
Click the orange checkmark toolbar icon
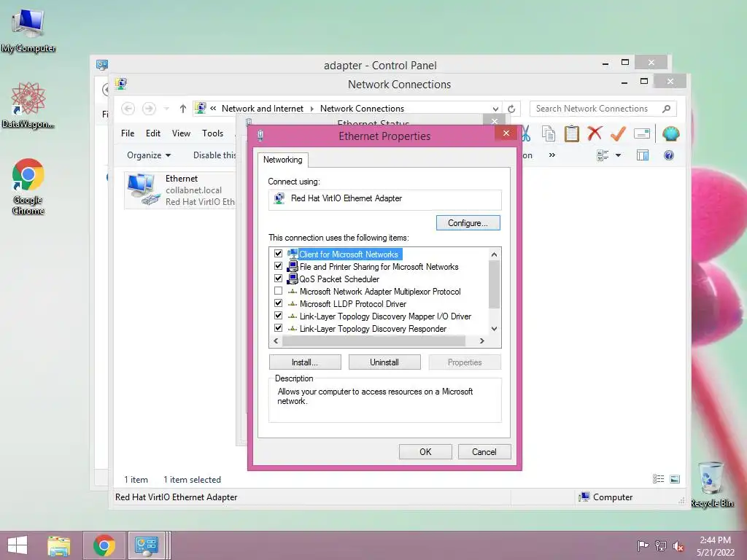[x=618, y=133]
